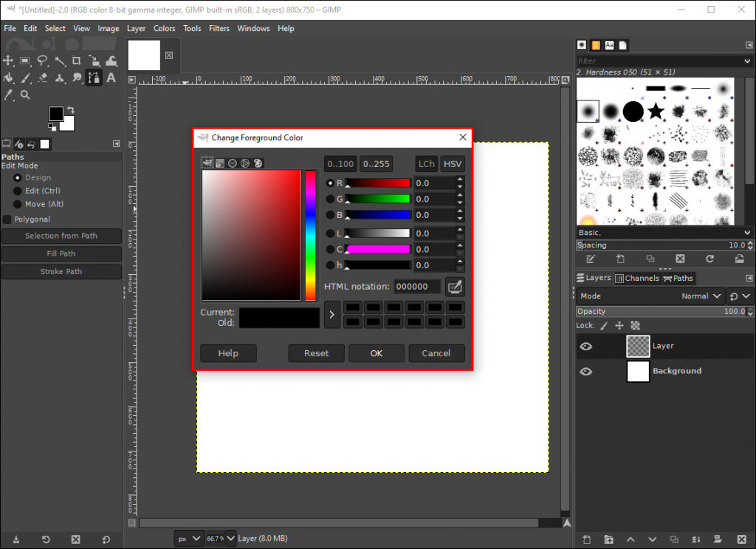Open the units dropdown showing px

click(189, 538)
